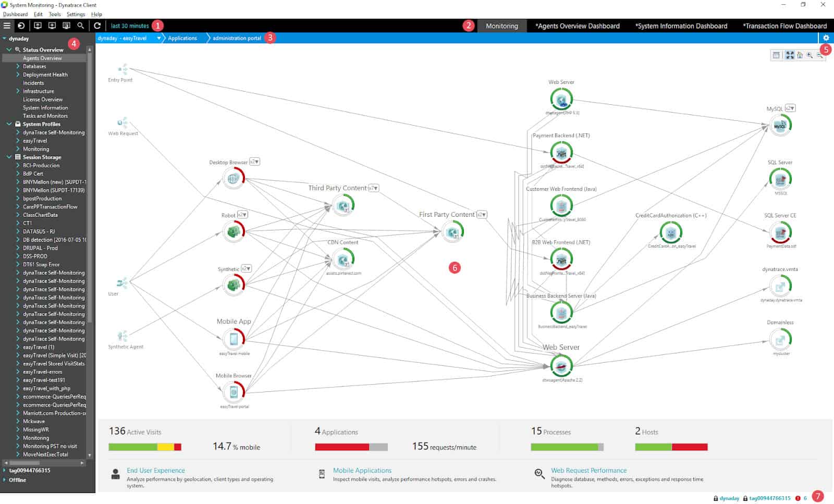Open the Web Request Performance link
834x504 pixels.
coord(589,470)
